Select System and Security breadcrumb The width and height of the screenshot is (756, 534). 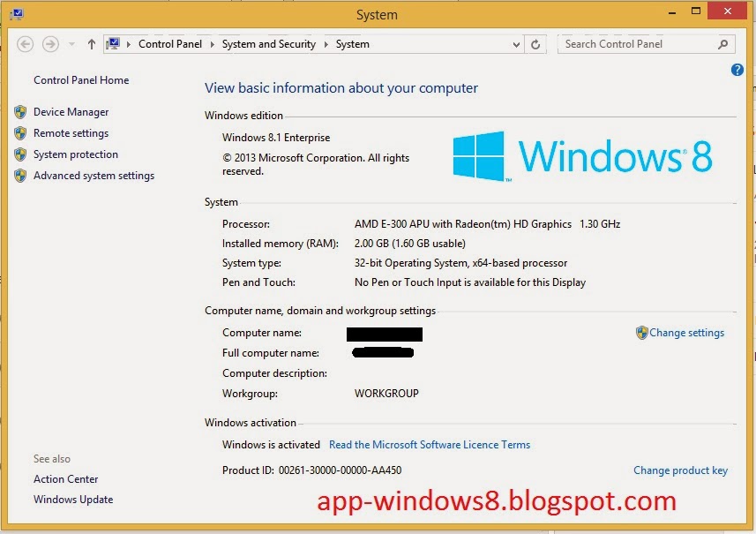coord(268,44)
